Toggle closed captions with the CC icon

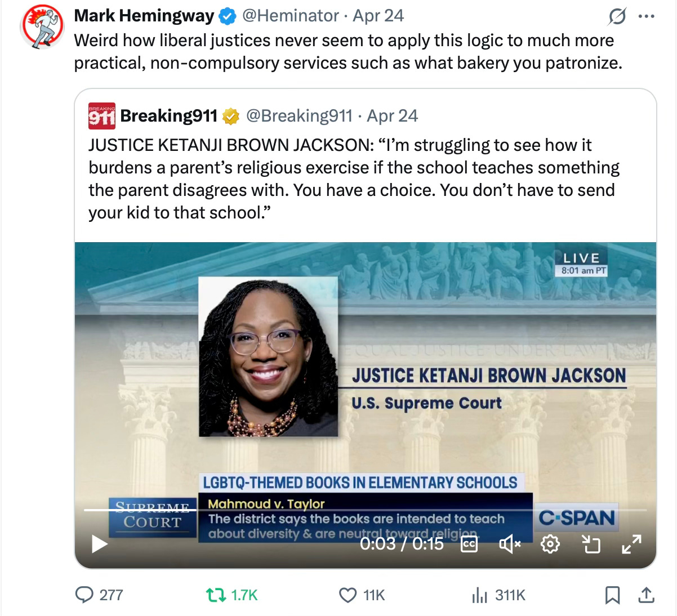point(469,544)
